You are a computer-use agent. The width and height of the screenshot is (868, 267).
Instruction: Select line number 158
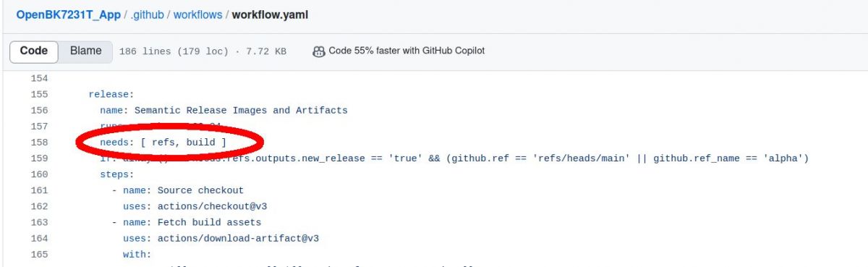(x=39, y=142)
